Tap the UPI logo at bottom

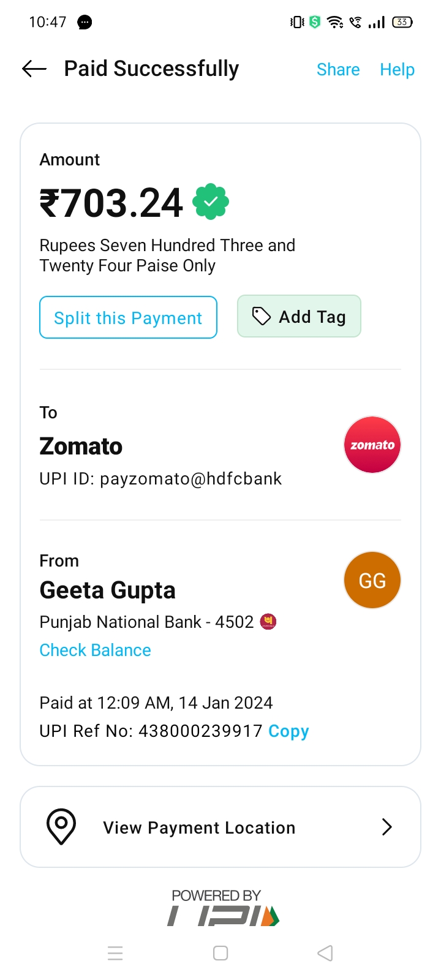[x=223, y=916]
